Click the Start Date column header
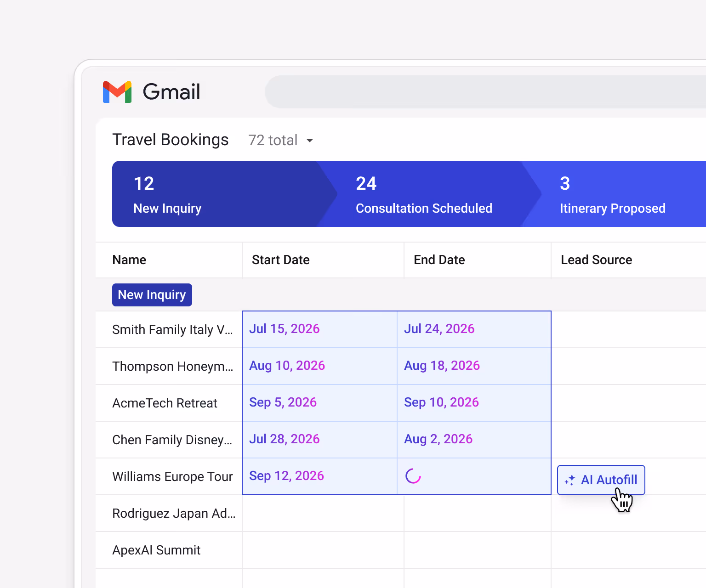The height and width of the screenshot is (588, 706). pos(281,260)
